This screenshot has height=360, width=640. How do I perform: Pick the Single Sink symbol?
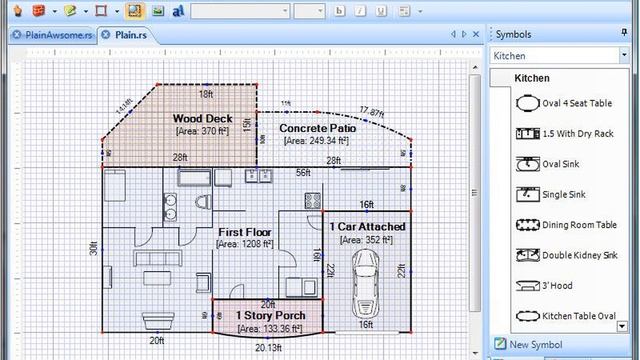click(x=551, y=194)
